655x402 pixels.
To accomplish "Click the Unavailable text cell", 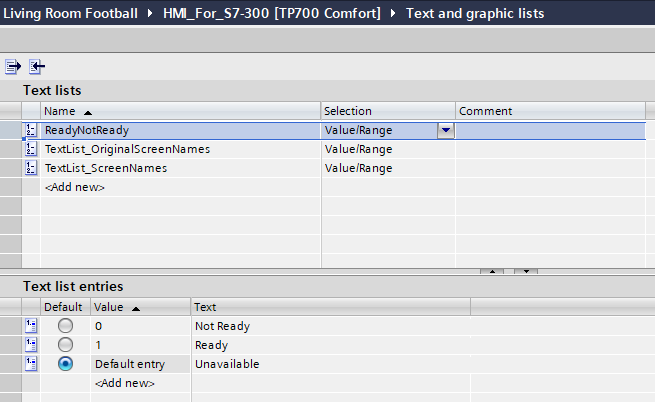I will 331,364.
